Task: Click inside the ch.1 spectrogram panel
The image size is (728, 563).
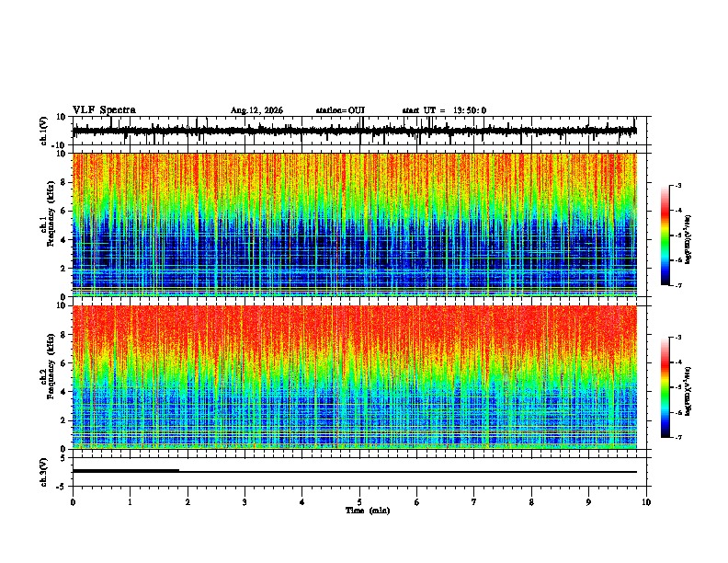Action: (355, 224)
